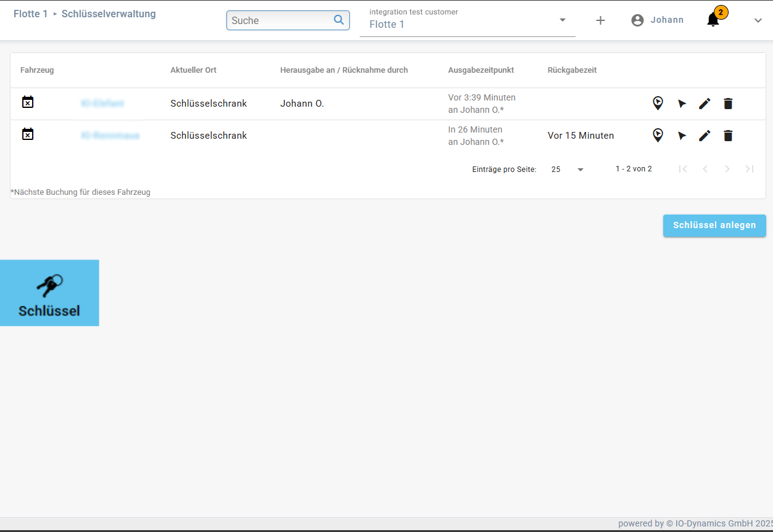
Task: Delete the key in the first table row
Action: [x=728, y=104]
